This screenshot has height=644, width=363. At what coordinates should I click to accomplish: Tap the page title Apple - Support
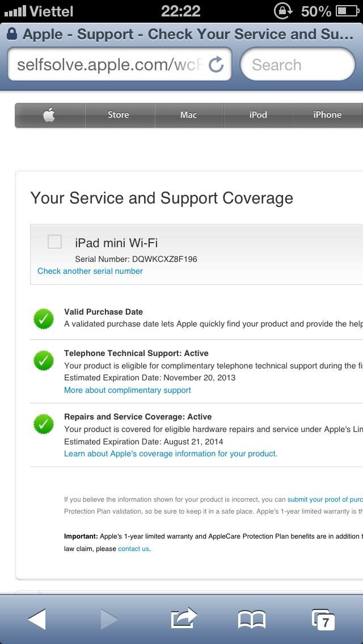188,34
